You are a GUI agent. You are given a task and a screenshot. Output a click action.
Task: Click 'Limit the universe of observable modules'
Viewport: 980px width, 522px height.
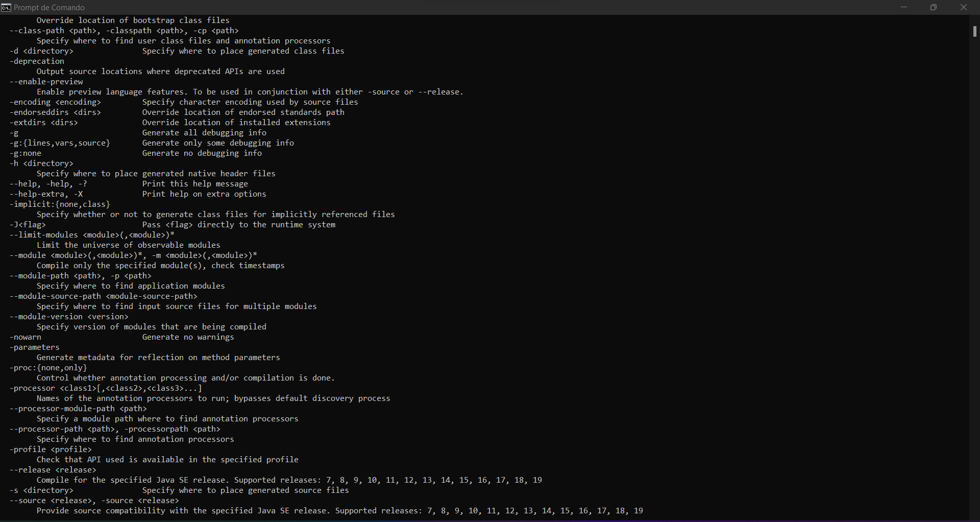pyautogui.click(x=129, y=245)
